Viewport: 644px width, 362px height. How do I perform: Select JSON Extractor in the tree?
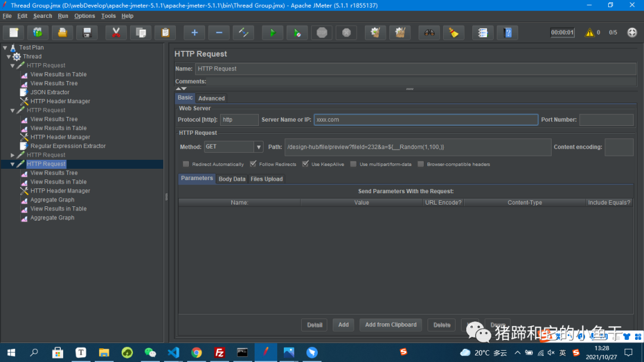coord(49,92)
